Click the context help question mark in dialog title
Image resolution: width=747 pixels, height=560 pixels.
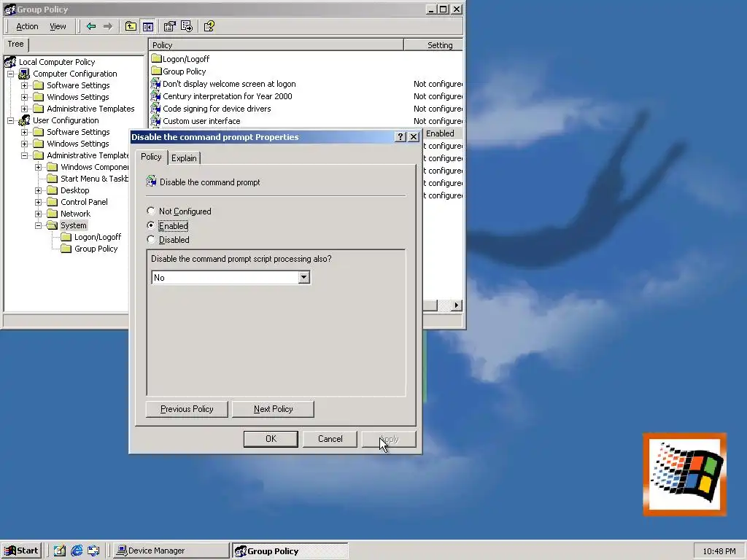click(x=400, y=136)
